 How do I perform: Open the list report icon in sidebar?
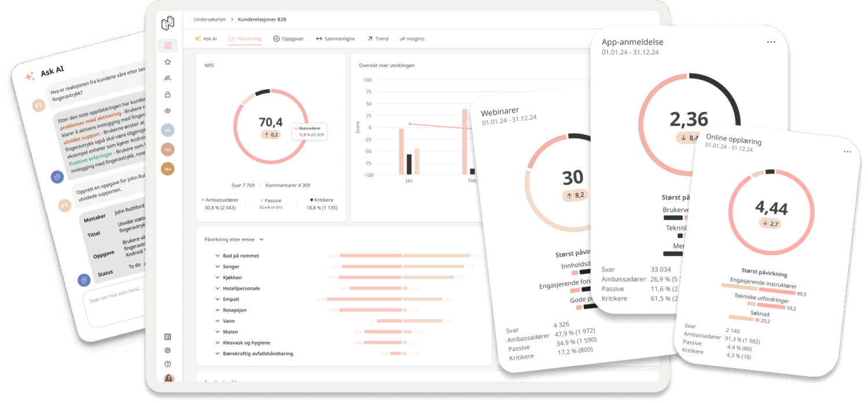[x=168, y=337]
